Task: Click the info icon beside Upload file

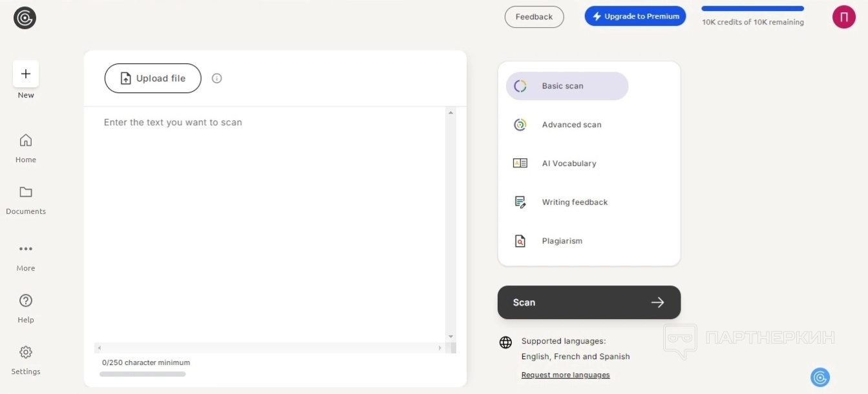Action: (x=217, y=78)
